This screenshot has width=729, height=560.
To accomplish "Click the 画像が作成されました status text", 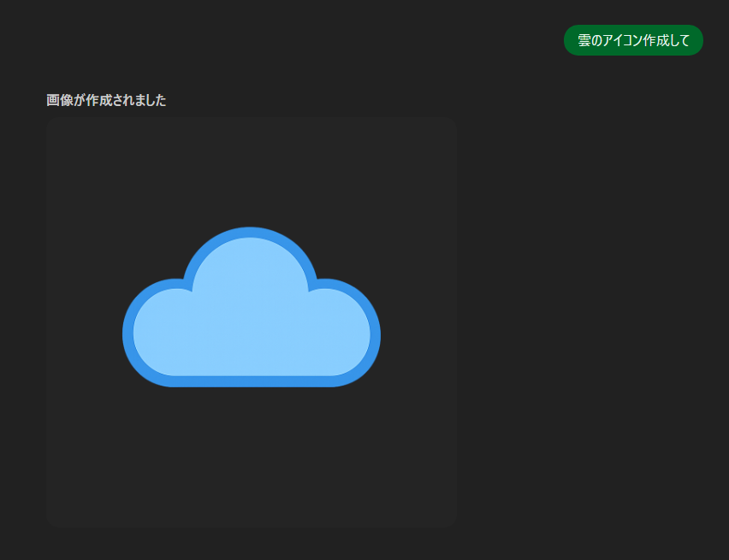I will click(x=106, y=100).
